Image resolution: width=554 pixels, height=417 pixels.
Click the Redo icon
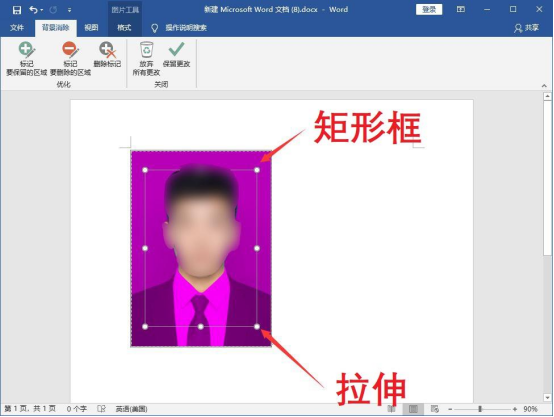[x=53, y=10]
